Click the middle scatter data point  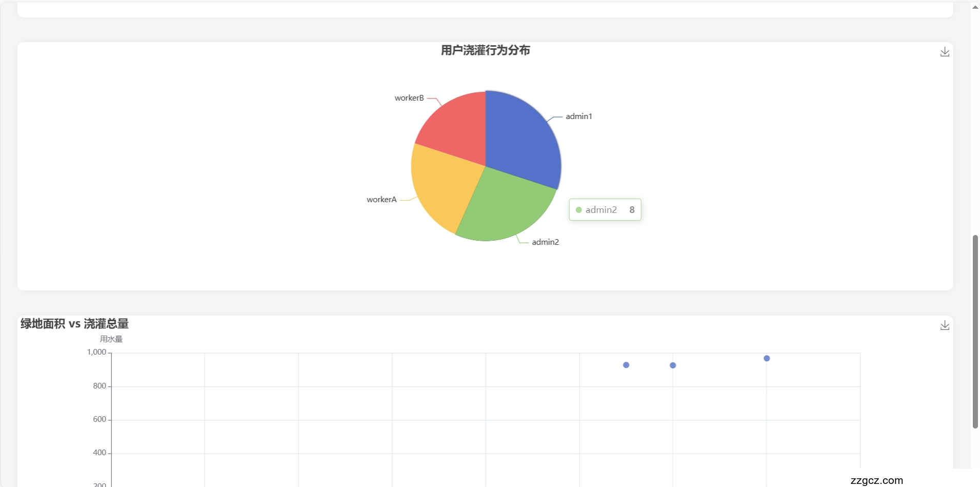pos(673,365)
